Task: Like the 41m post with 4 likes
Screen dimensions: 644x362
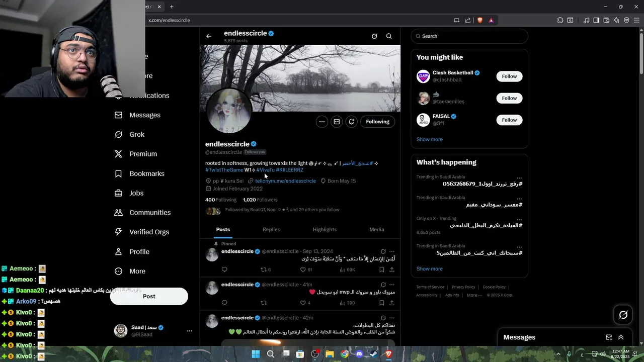Action: pyautogui.click(x=305, y=303)
